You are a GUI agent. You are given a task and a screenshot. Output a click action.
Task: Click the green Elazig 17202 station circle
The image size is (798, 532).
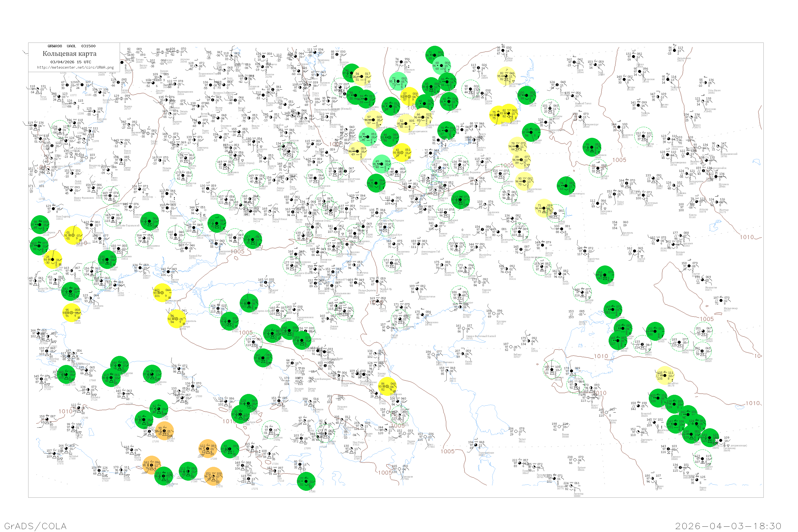point(230,449)
